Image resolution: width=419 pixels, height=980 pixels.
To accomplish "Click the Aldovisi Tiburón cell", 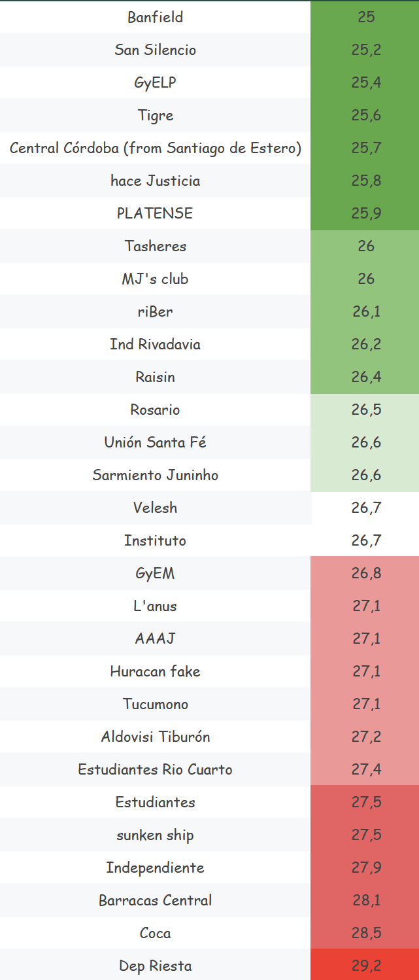I will (156, 737).
